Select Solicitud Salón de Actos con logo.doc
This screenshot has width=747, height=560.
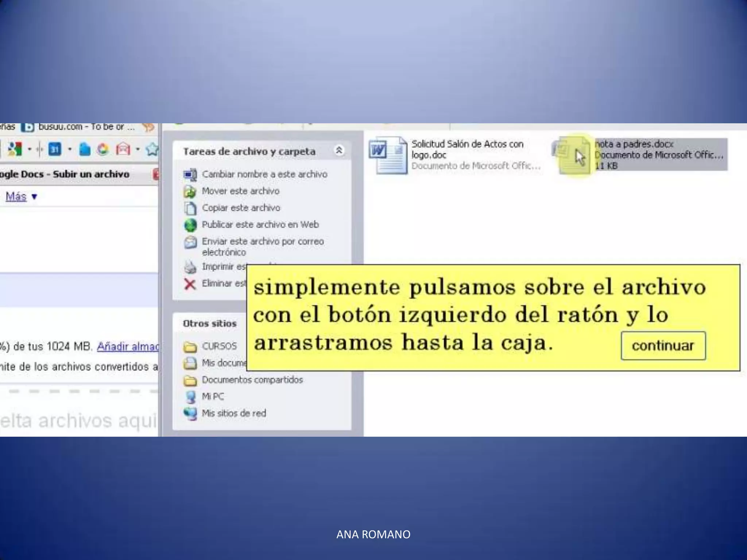467,149
